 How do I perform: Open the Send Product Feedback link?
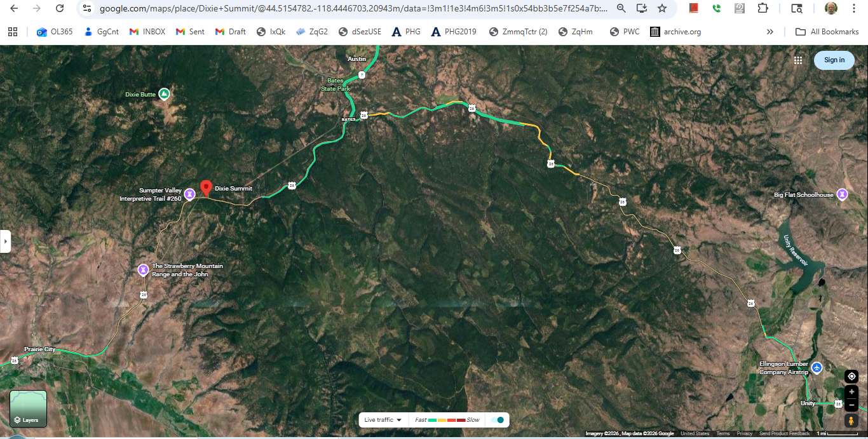point(784,434)
